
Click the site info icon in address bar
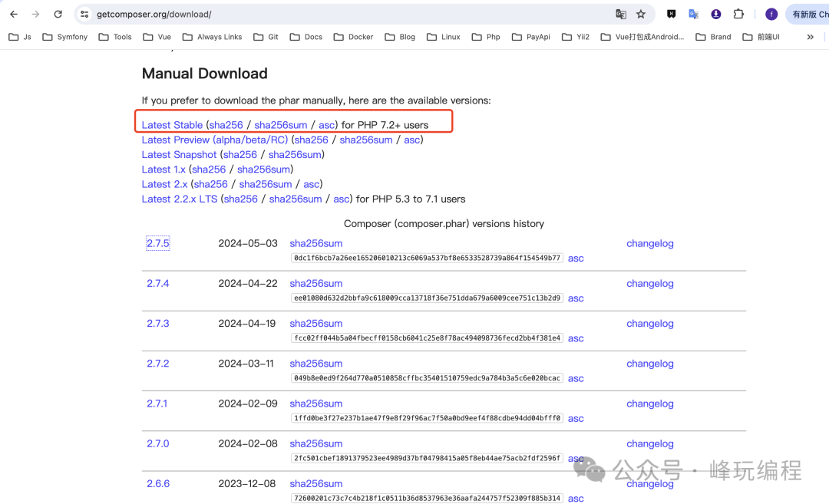tap(84, 14)
